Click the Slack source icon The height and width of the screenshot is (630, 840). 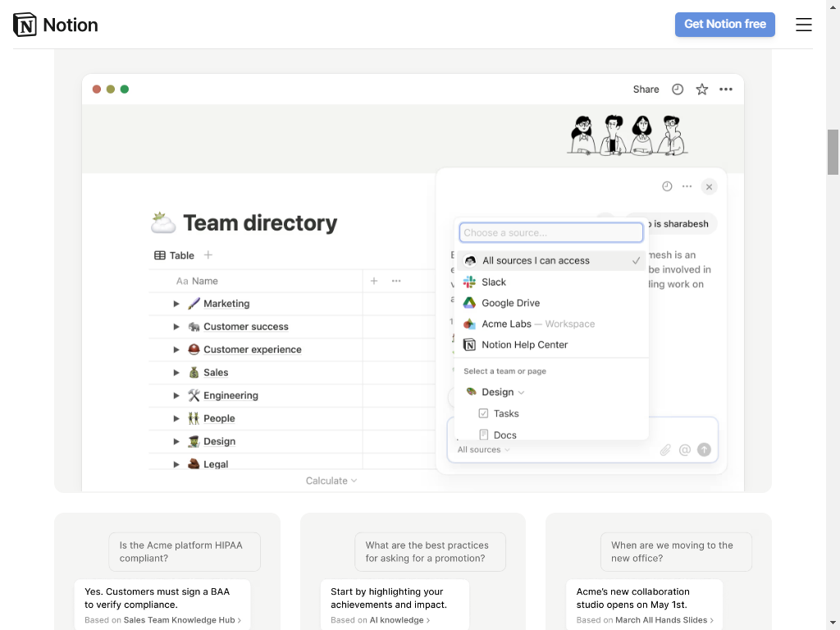[469, 282]
